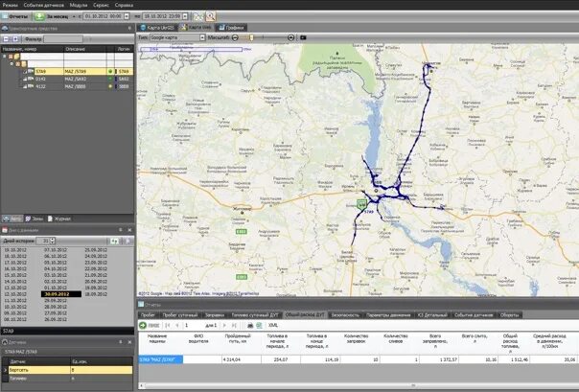Open the end date 19.10.2012 picker dropdown
This screenshot has height=392, width=579.
[185, 16]
